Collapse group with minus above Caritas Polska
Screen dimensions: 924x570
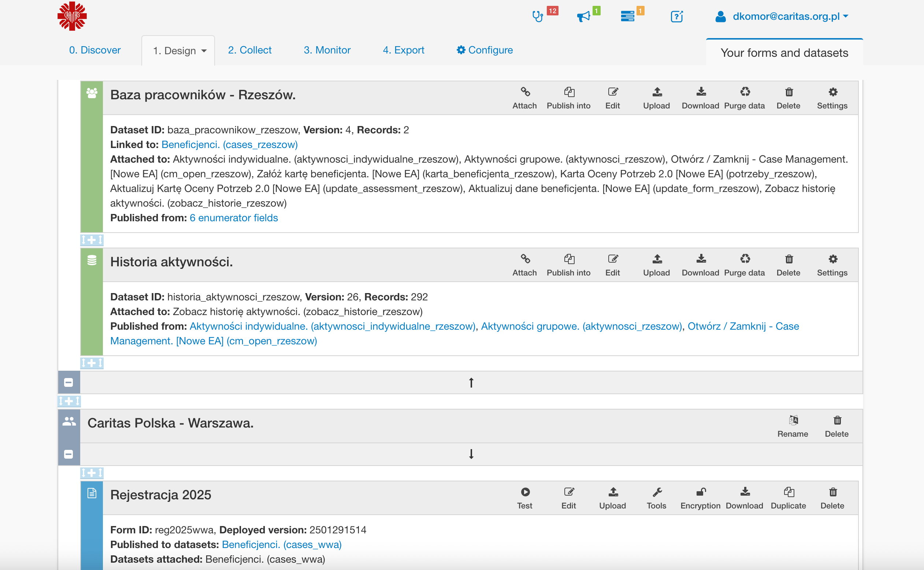click(68, 382)
